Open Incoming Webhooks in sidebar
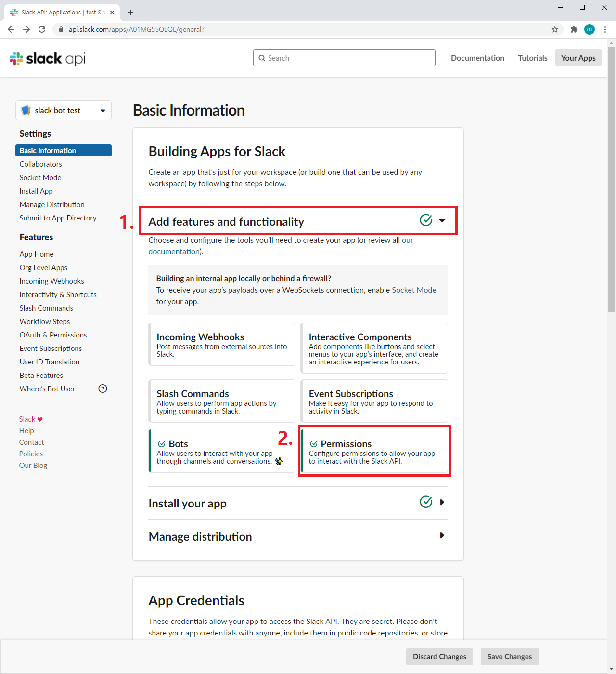 pos(52,281)
